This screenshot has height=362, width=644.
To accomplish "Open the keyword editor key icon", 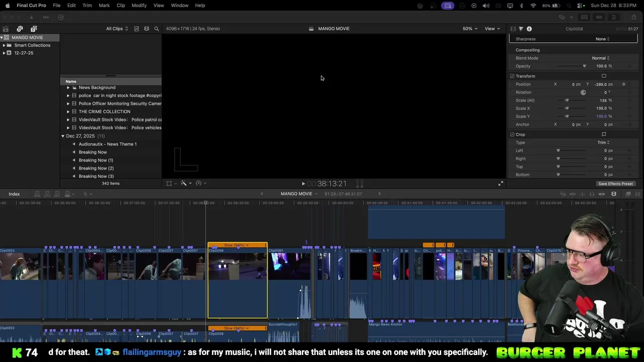I will [x=46, y=17].
